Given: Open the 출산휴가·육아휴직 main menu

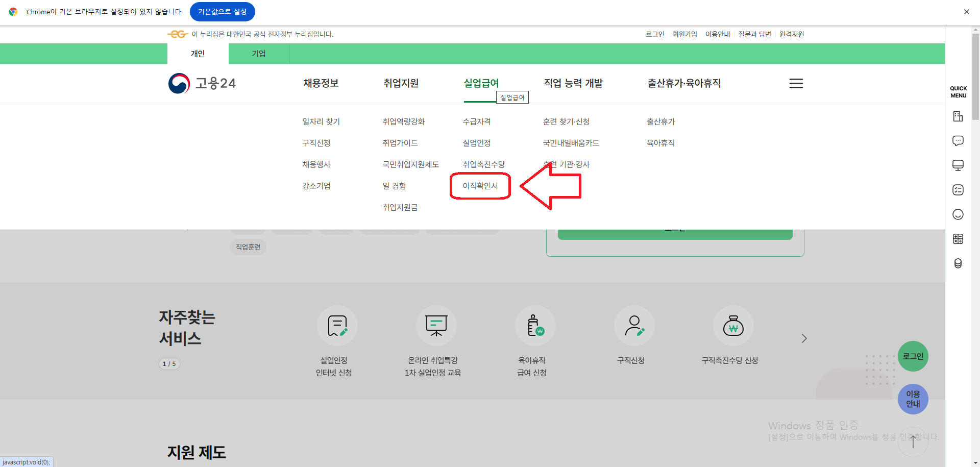Looking at the screenshot, I should [x=684, y=83].
